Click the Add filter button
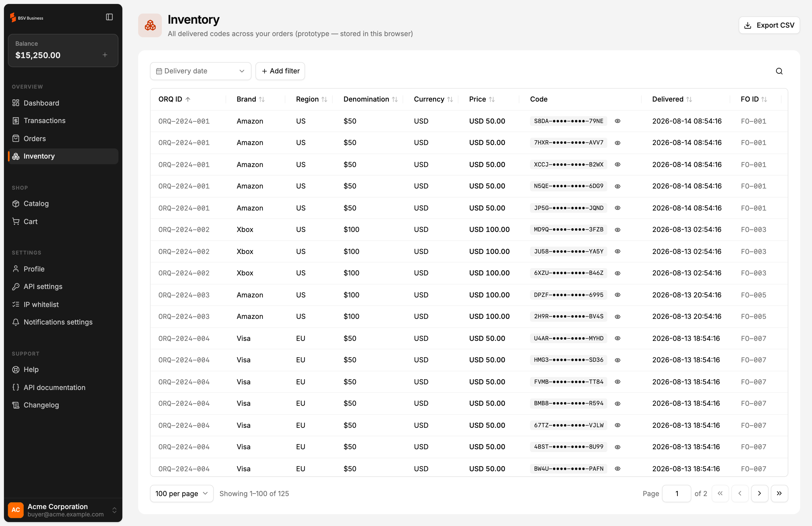 click(x=280, y=71)
